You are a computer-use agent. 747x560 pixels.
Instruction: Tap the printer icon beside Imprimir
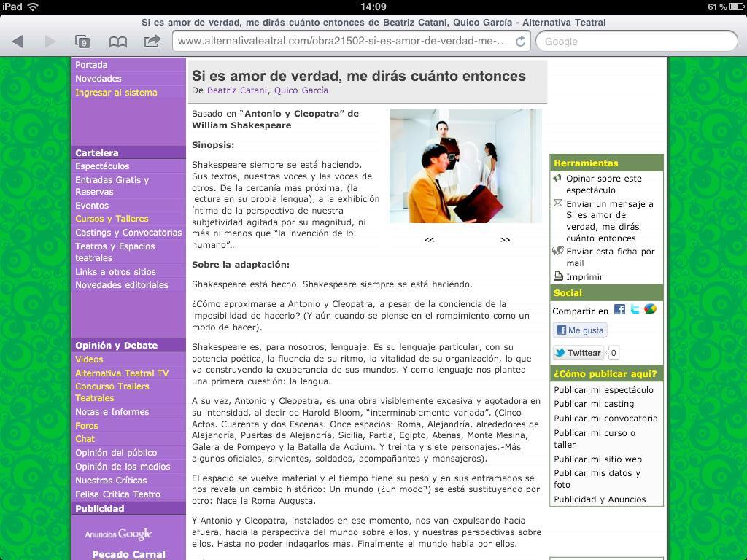(558, 276)
